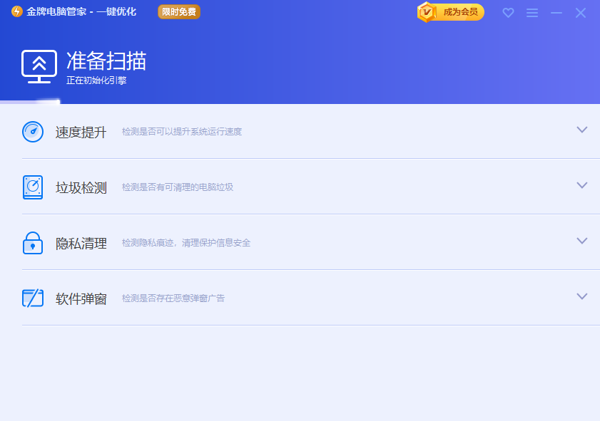Click the 速度提升 speedometer icon
The image size is (600, 421).
pyautogui.click(x=33, y=131)
